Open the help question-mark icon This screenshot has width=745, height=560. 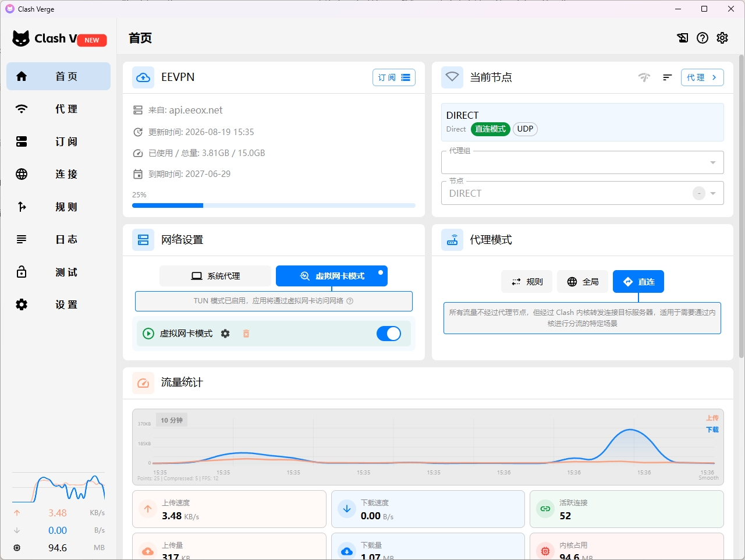(x=703, y=38)
